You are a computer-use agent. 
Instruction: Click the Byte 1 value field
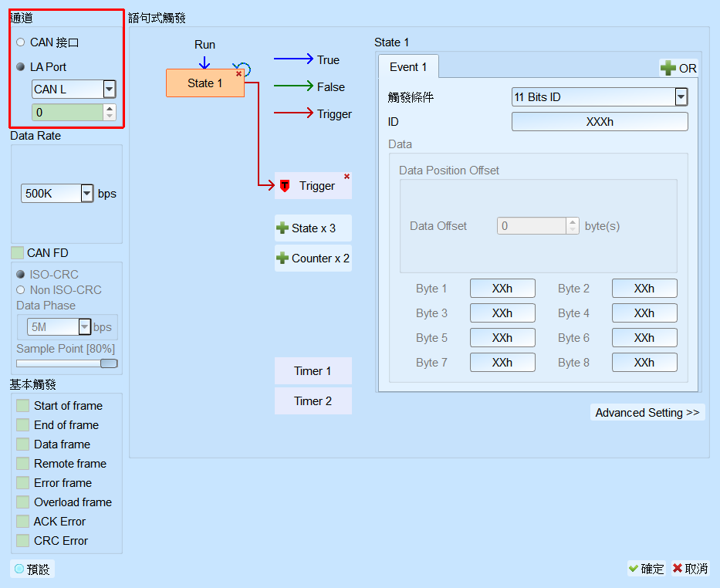[x=502, y=289]
